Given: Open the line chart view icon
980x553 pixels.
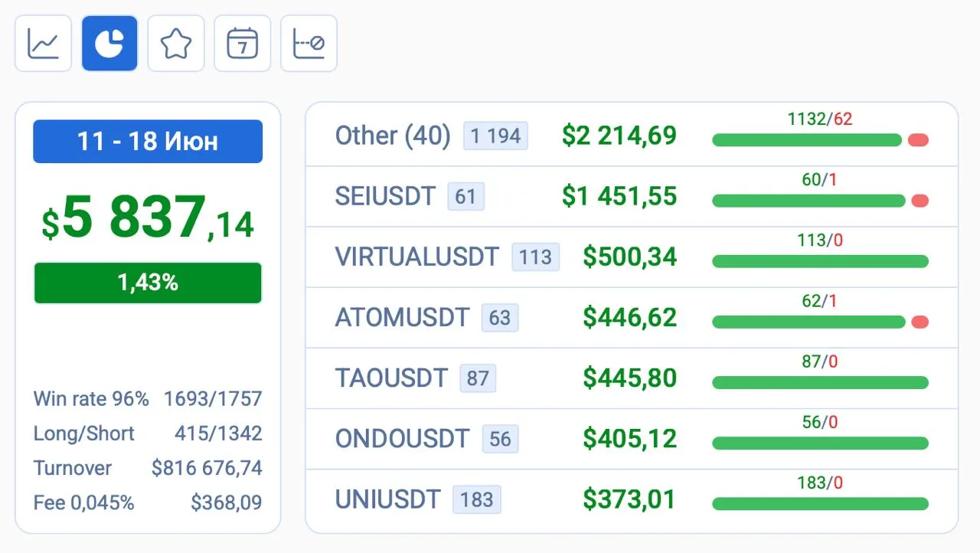Looking at the screenshot, I should click(43, 43).
